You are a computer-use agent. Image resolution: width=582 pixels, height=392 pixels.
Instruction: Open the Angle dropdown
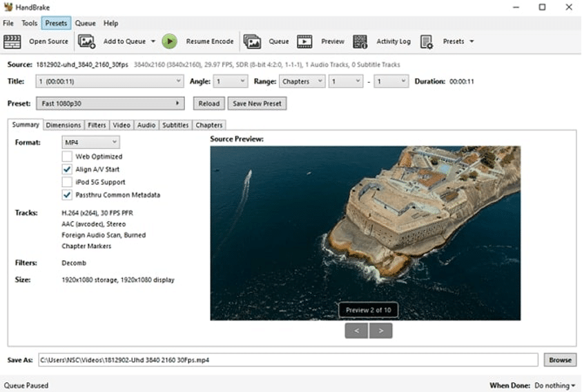231,81
